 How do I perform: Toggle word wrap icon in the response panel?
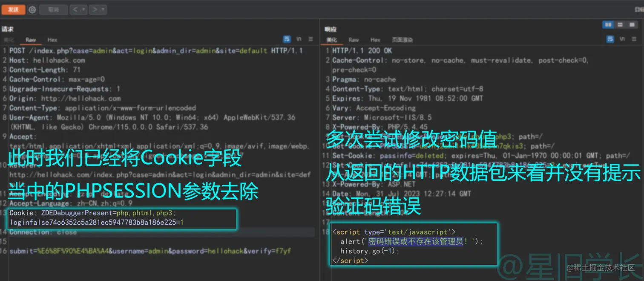[610, 39]
